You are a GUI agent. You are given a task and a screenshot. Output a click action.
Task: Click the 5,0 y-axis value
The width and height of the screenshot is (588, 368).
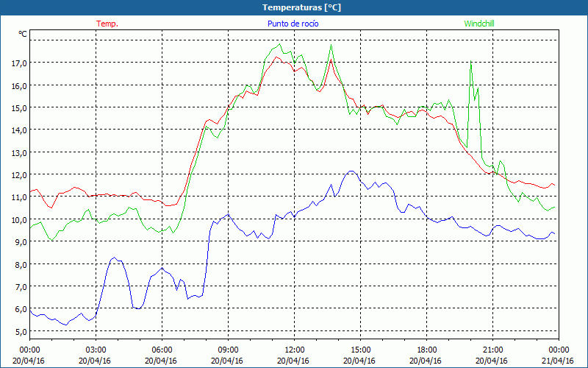(21, 332)
